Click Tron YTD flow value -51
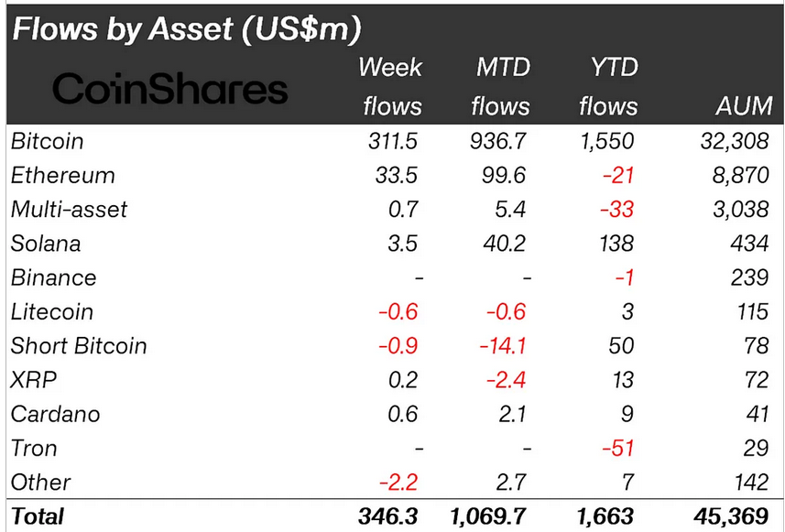The image size is (785, 532). [x=617, y=448]
